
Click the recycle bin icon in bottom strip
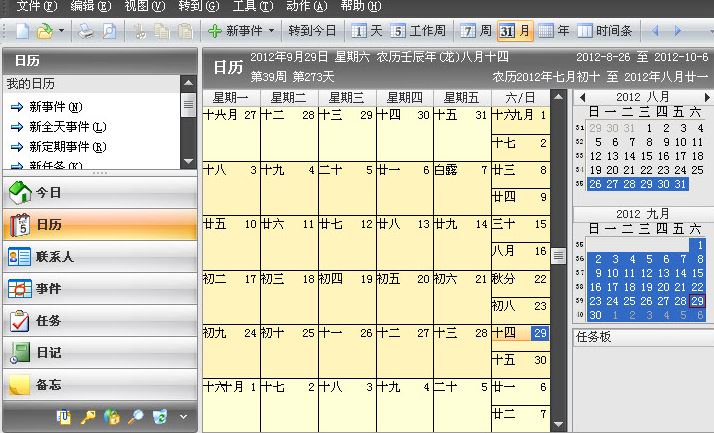(x=160, y=416)
